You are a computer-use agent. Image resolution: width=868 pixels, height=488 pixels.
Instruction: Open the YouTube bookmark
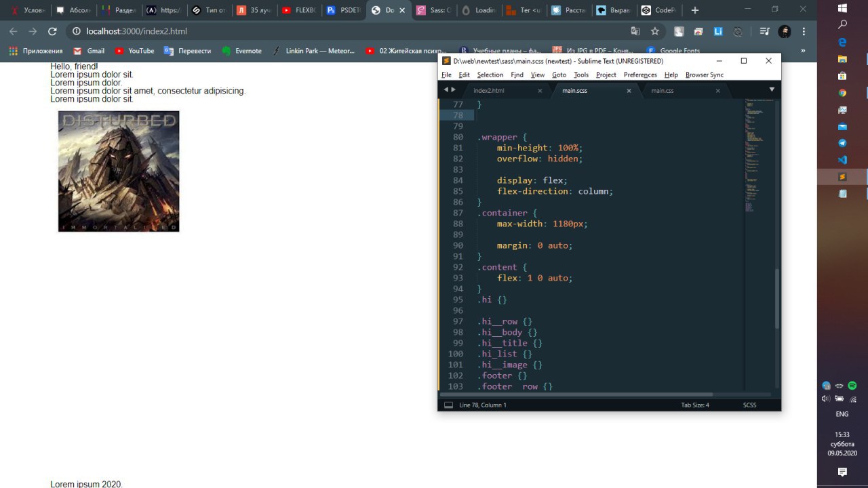click(134, 51)
